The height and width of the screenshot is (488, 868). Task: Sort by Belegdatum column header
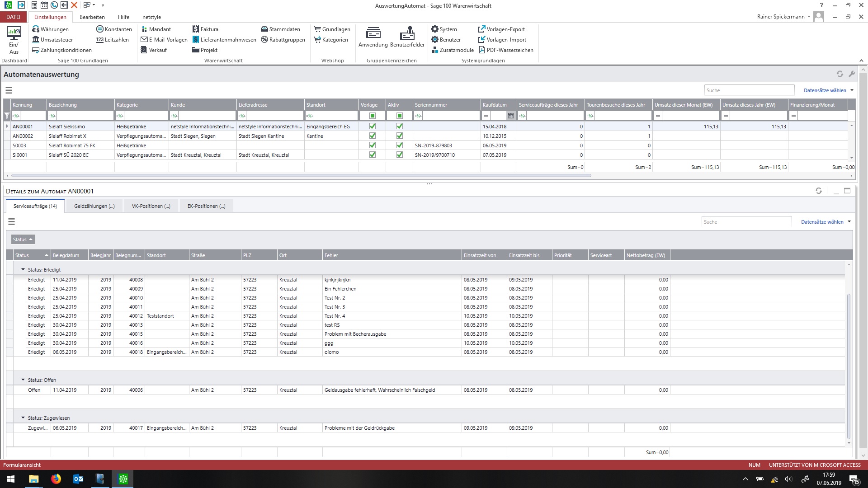(70, 255)
